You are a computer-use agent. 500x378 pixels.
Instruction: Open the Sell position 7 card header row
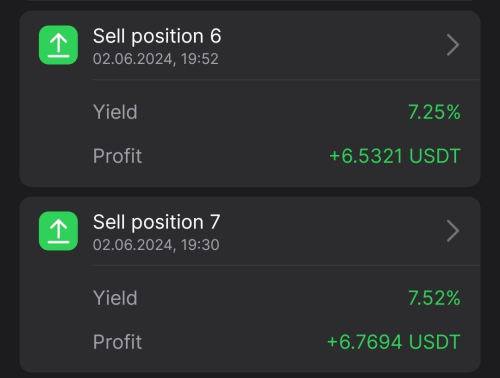click(x=250, y=231)
